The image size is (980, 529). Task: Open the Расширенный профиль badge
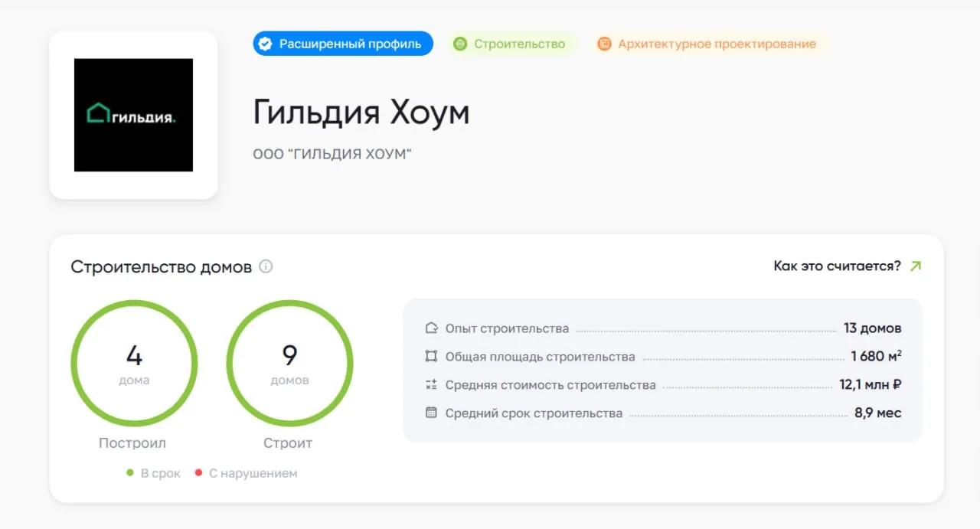coord(343,44)
